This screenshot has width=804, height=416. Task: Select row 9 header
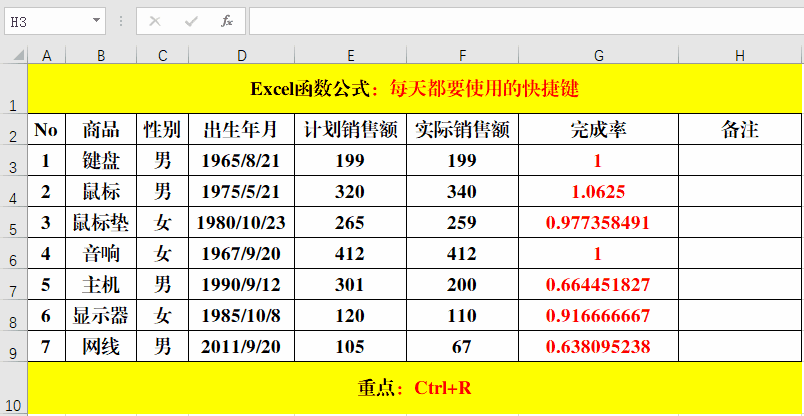tap(14, 346)
